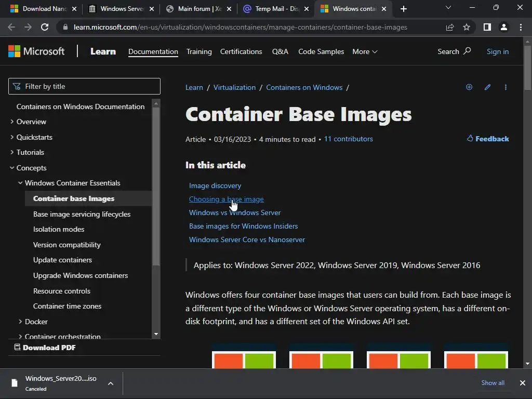Open the browser side panel icon
The image size is (532, 399).
[x=487, y=27]
